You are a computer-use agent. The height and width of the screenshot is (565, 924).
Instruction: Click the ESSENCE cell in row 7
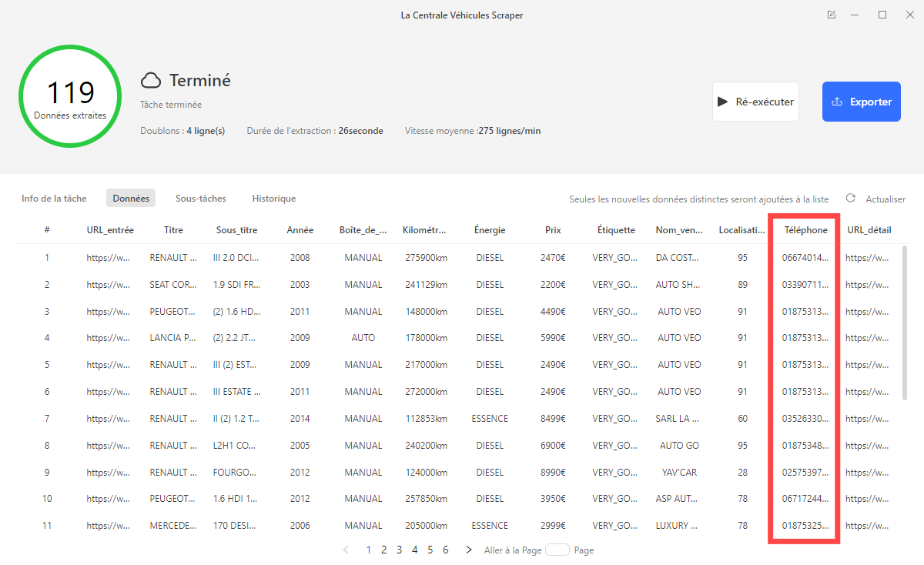coord(490,419)
